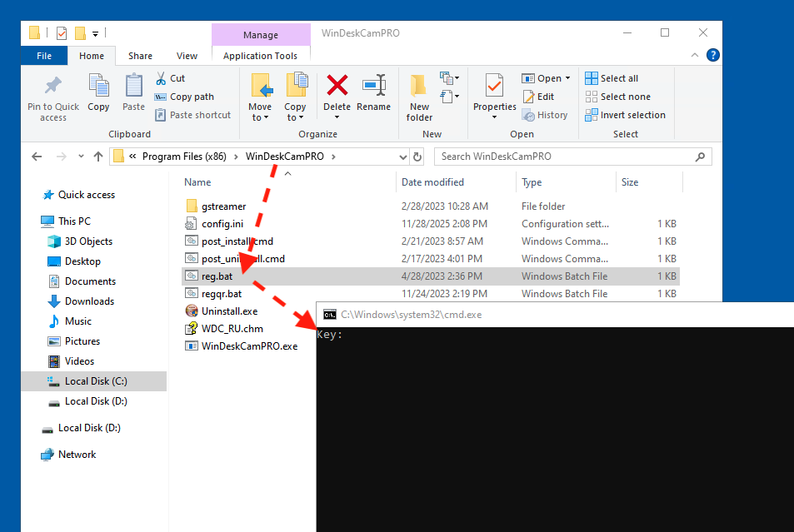Click Invert selection in the ribbon
The height and width of the screenshot is (532, 794).
[x=626, y=115]
